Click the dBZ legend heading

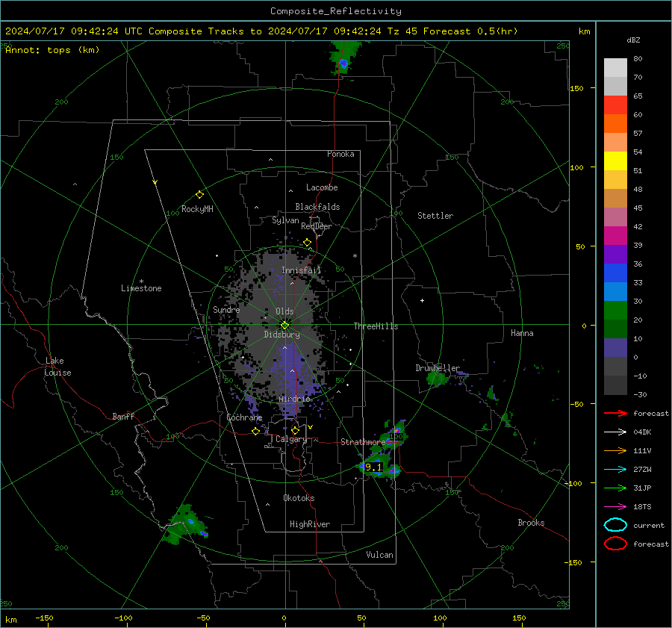click(633, 40)
